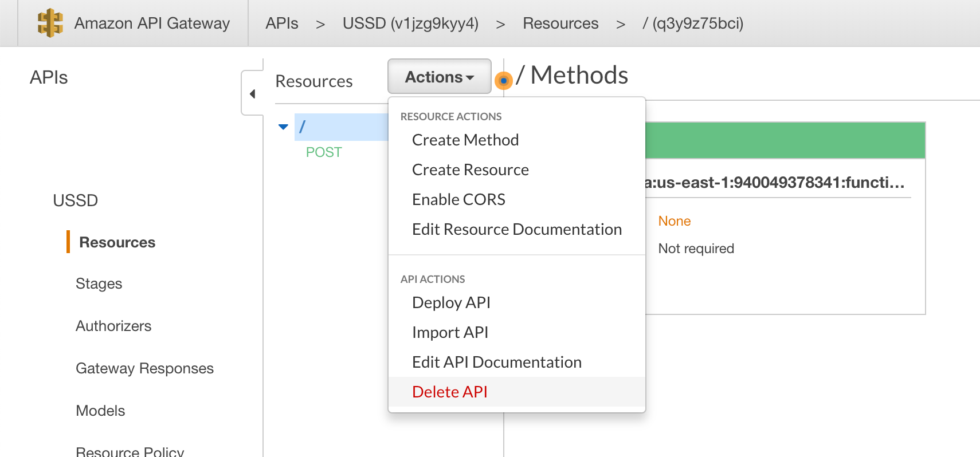
Task: Open the Actions dropdown button
Action: 440,76
